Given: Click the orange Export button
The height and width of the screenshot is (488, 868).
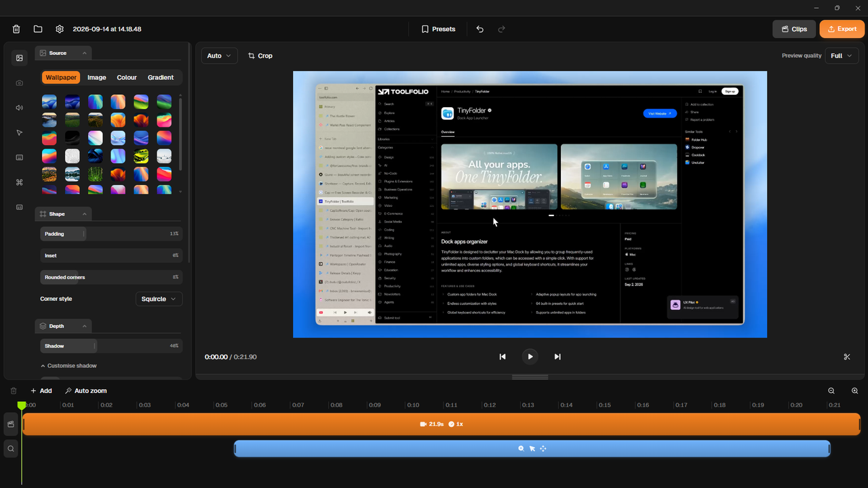Looking at the screenshot, I should point(842,29).
